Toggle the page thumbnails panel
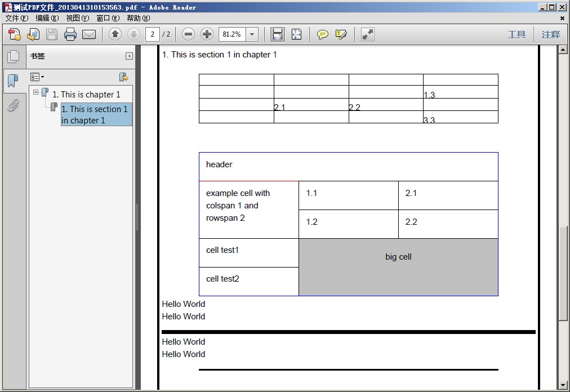 [12, 56]
